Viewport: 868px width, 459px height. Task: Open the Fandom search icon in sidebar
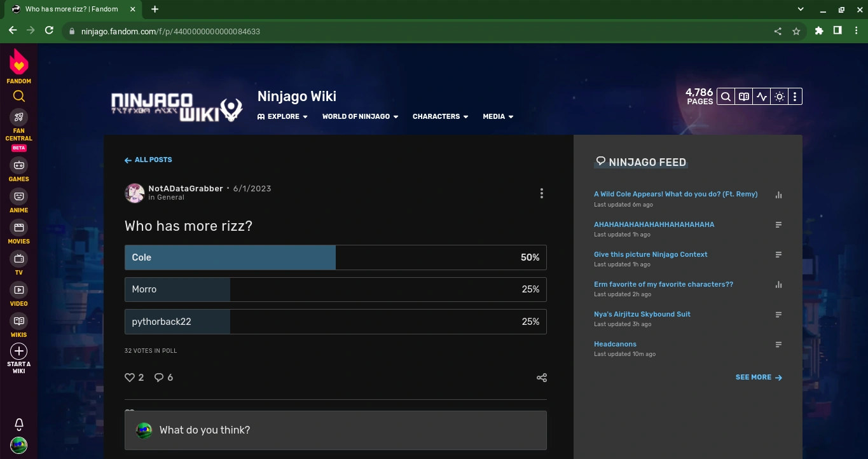(x=18, y=97)
